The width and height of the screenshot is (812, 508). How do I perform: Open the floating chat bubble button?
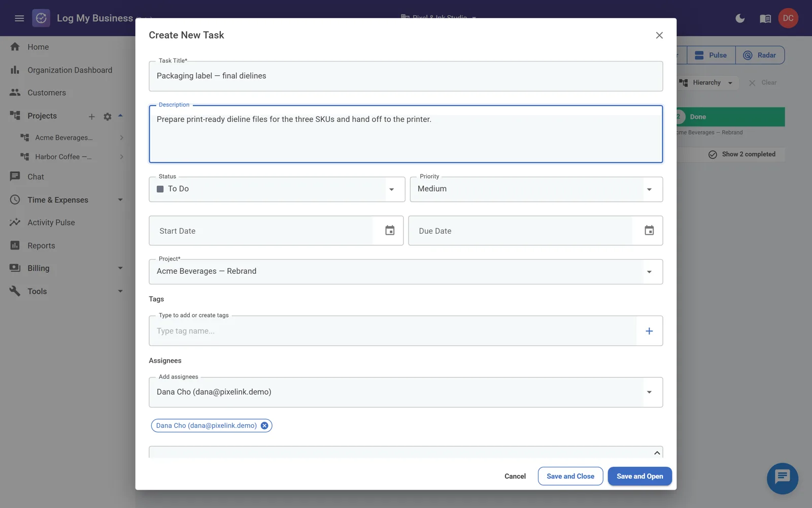tap(782, 478)
